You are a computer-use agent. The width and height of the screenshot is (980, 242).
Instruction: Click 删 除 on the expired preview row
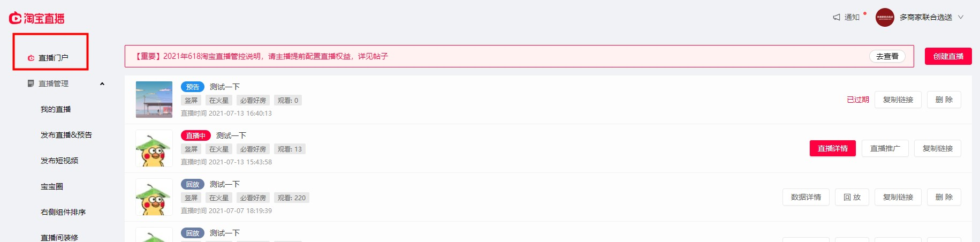pyautogui.click(x=944, y=100)
